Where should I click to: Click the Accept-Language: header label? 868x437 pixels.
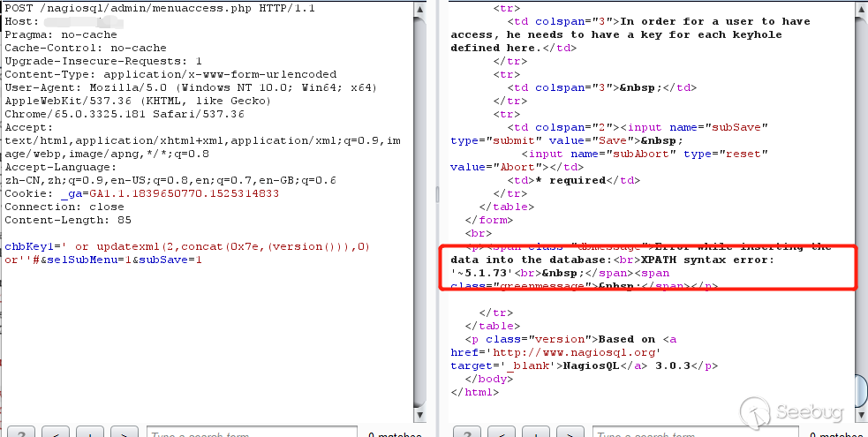61,167
